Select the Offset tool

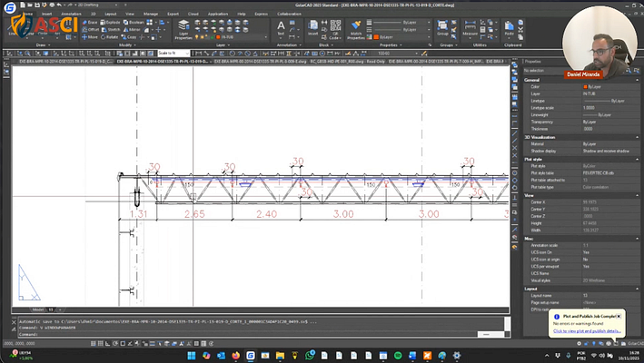(x=90, y=30)
